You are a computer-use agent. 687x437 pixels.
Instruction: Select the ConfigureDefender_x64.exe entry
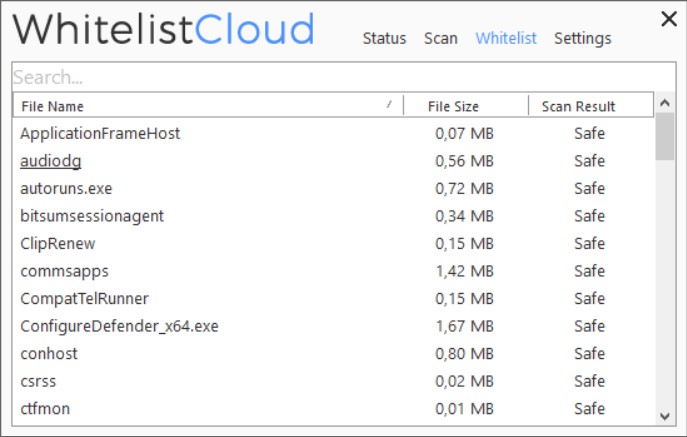coord(119,326)
